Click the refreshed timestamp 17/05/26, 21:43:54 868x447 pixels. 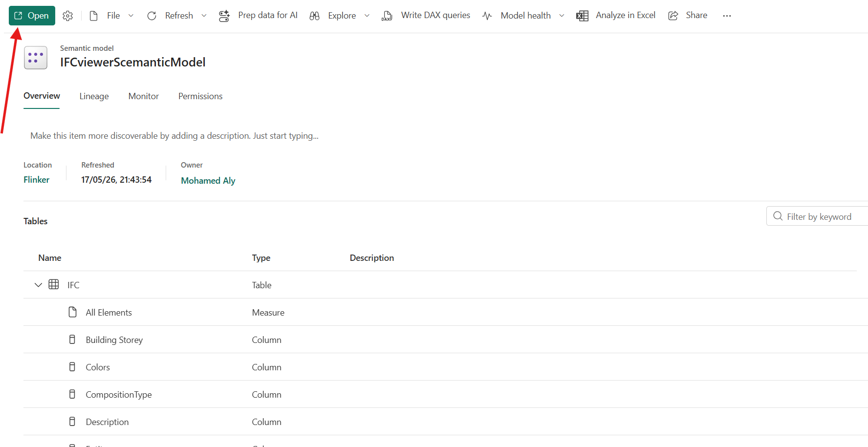(x=116, y=180)
